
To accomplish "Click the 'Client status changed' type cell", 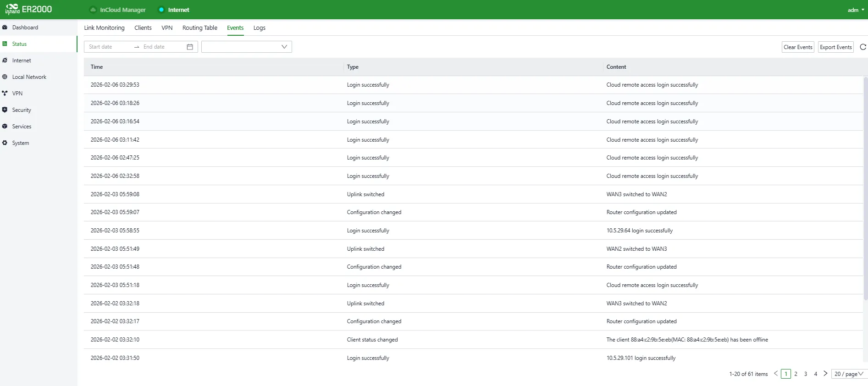I will coord(372,340).
